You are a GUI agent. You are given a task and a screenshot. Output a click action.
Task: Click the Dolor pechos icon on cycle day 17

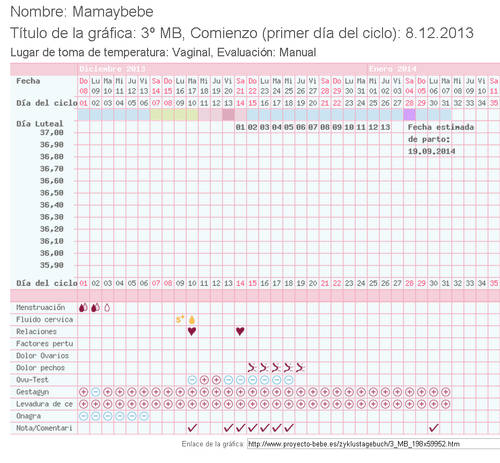coord(276,368)
